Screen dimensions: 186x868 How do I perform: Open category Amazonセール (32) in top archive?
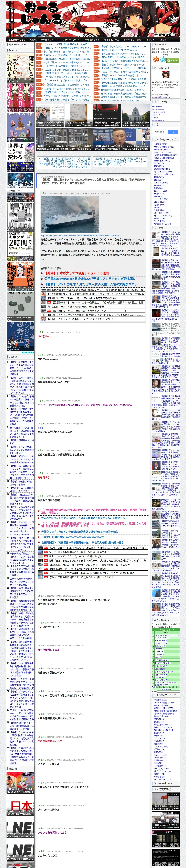pyautogui.click(x=163, y=224)
